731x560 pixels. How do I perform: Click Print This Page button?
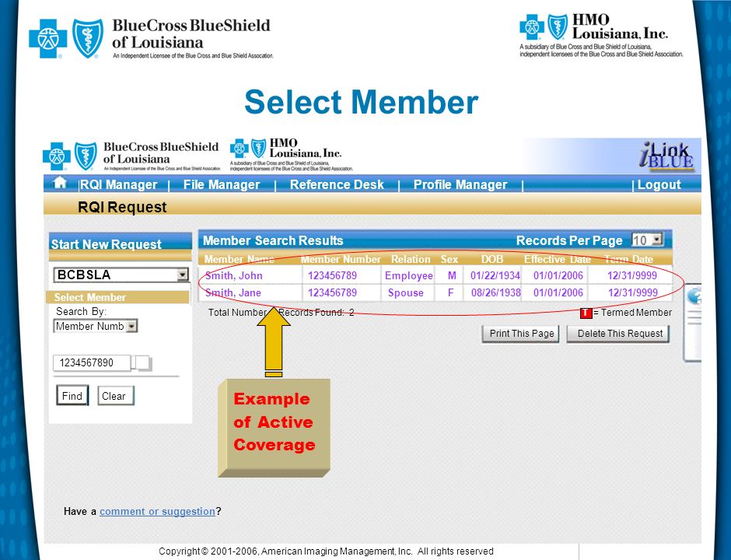[521, 334]
